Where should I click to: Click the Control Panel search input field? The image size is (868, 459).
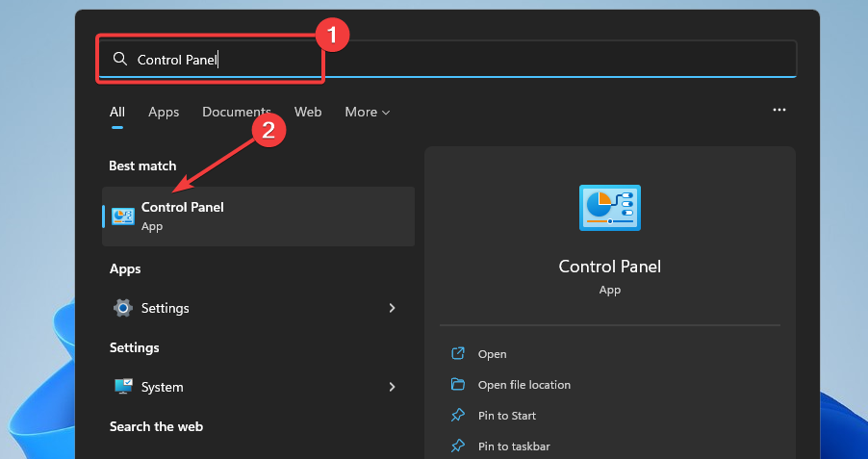click(447, 59)
